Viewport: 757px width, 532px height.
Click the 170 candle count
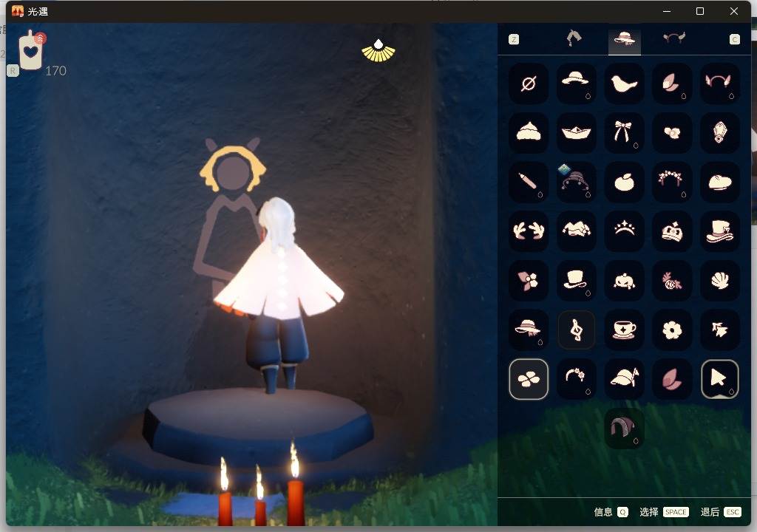55,71
